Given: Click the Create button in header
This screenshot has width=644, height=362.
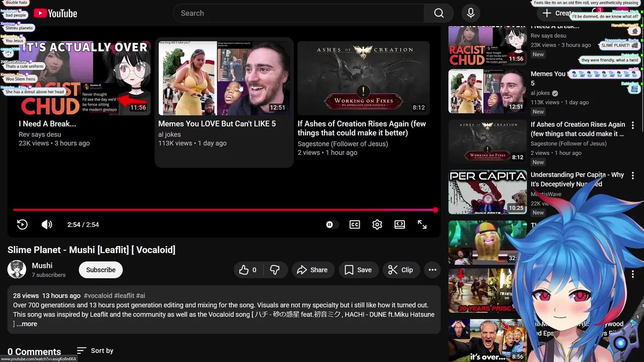Looking at the screenshot, I should [x=558, y=14].
